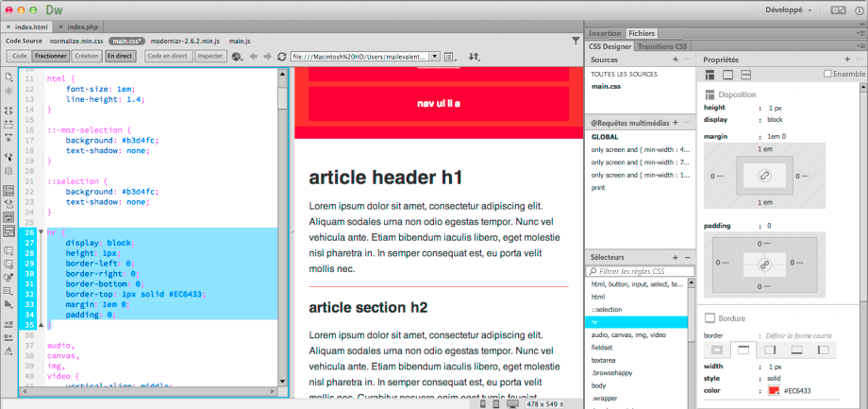The height and width of the screenshot is (409, 868).
Task: Select the CSS Designer tab
Action: pos(609,46)
